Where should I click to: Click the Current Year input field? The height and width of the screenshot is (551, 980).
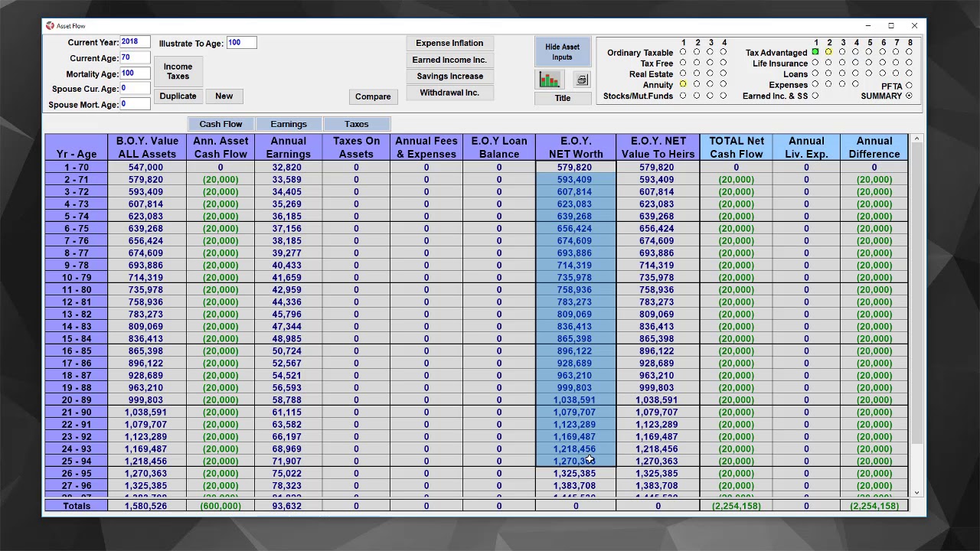[134, 42]
